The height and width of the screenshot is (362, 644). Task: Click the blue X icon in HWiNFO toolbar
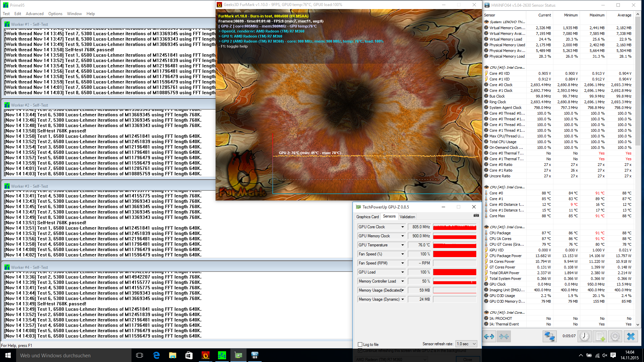631,336
